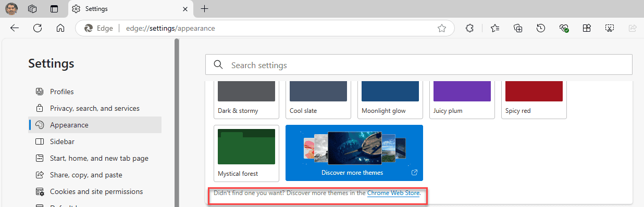Select the Cool slate theme
The width and height of the screenshot is (644, 207).
click(x=318, y=99)
